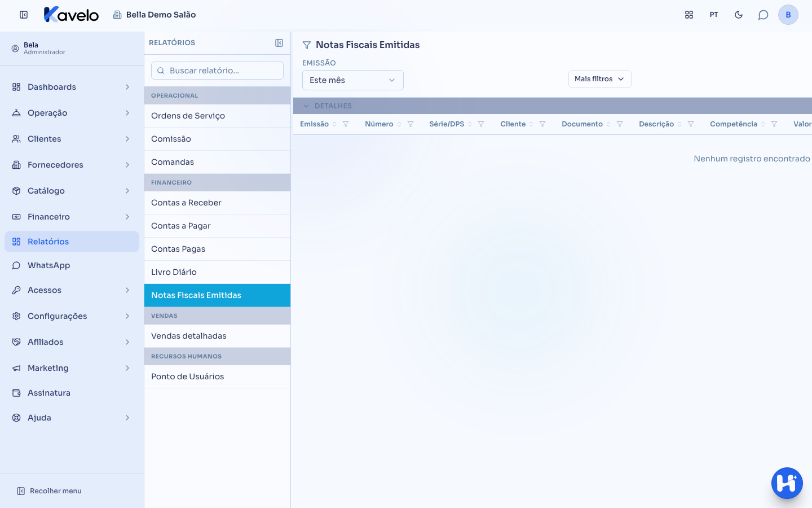Open the Vendas detalhadas report
The image size is (812, 508).
pyautogui.click(x=217, y=336)
